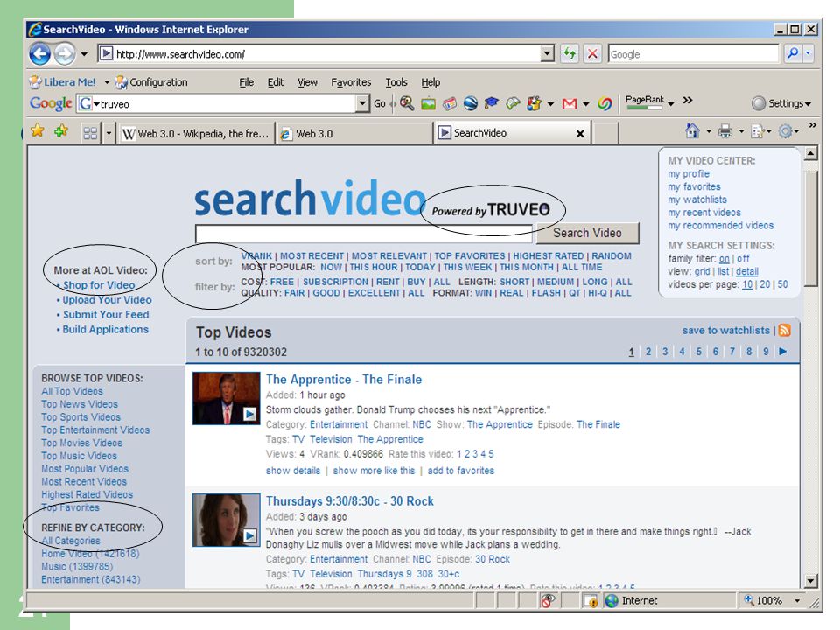
Task: Open the Google Earth globe toolbar icon
Action: click(471, 103)
